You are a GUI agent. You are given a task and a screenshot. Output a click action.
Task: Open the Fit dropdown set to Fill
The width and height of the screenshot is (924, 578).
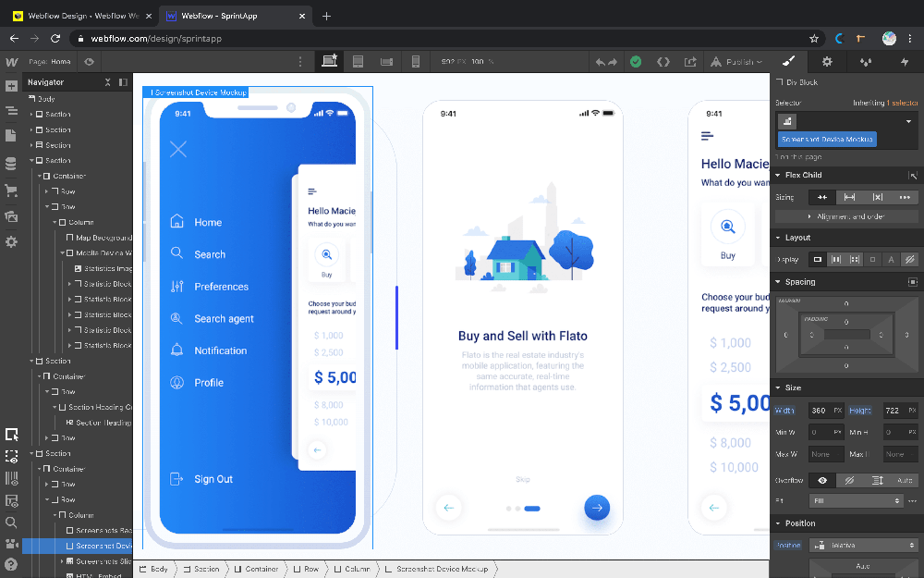click(856, 500)
